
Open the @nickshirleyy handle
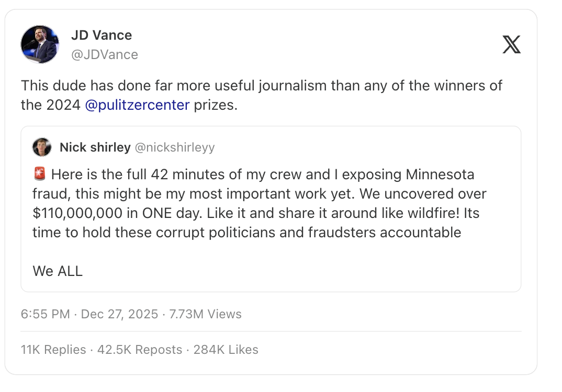click(x=175, y=147)
